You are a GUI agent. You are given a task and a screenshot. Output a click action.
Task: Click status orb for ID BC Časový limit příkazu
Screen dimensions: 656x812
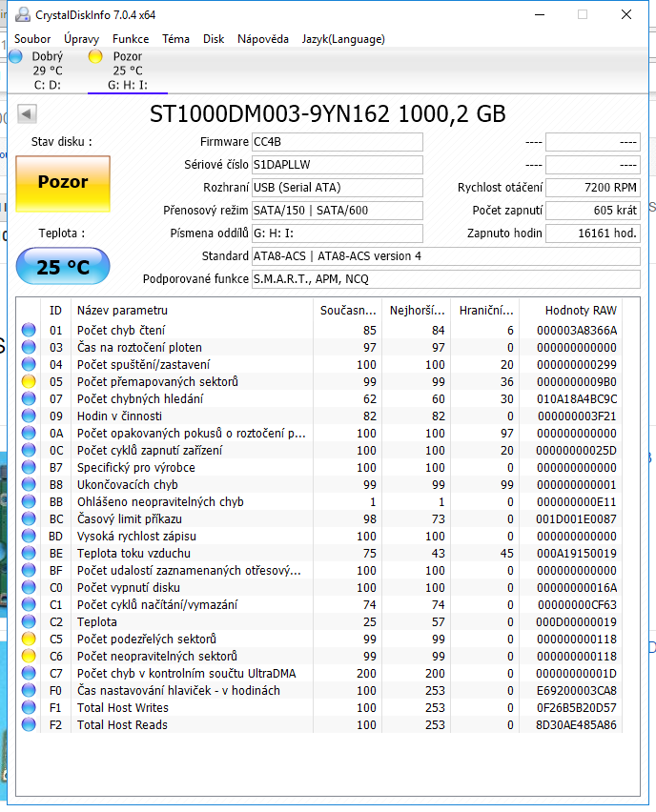[29, 518]
